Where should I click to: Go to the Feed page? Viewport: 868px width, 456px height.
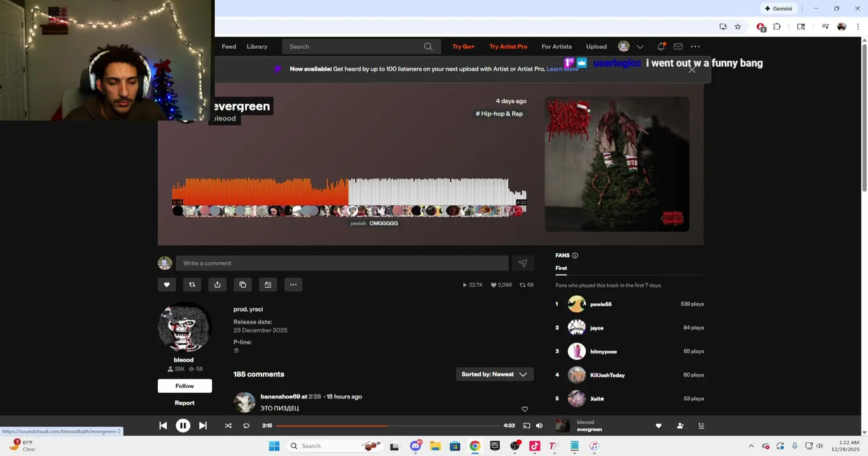tap(229, 46)
